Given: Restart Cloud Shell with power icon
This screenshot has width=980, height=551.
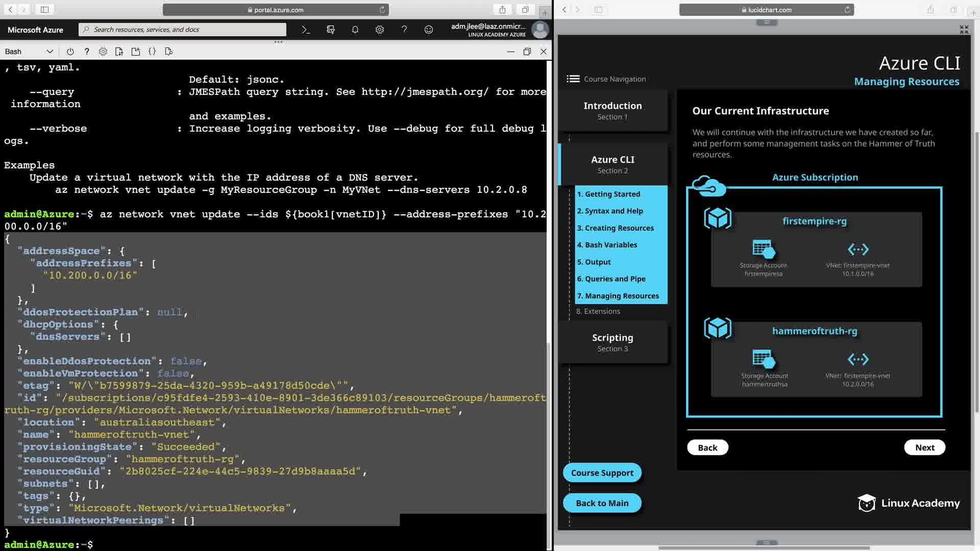Looking at the screenshot, I should [70, 52].
